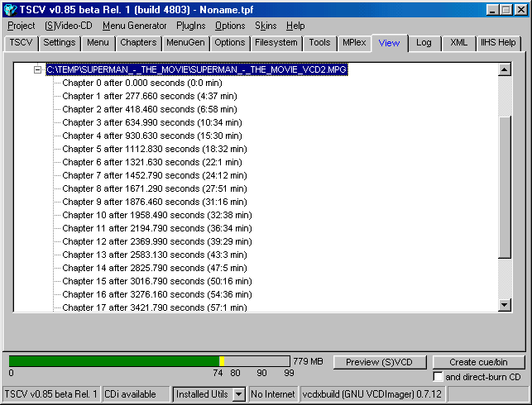Open the Installed Utils dropdown
Image resolution: width=532 pixels, height=405 pixels.
coord(238,394)
